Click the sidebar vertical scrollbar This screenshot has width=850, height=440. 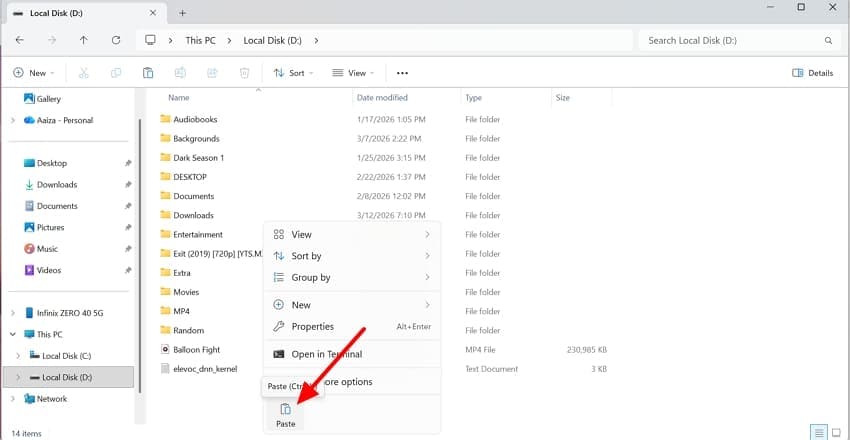point(140,255)
